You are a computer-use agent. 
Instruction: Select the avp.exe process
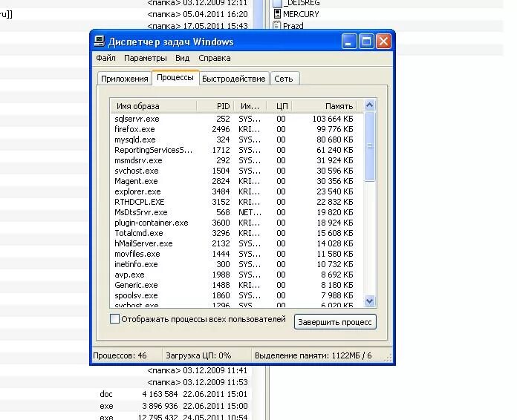[237, 275]
